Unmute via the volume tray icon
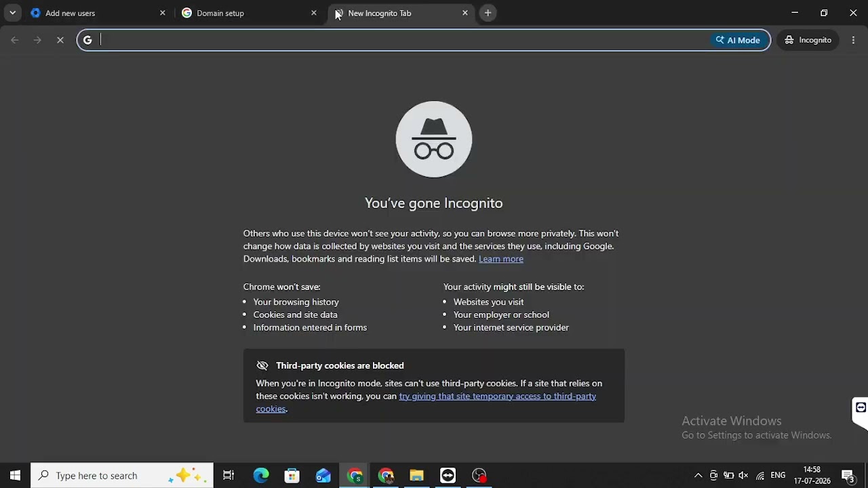868x488 pixels. (x=744, y=476)
